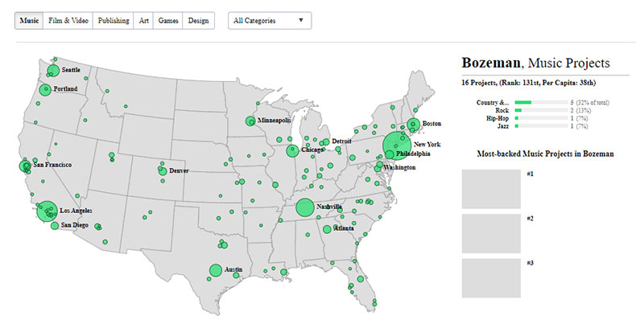Screen dimensions: 644x324
Task: Select the Chicago bubble on map
Action: tap(292, 150)
